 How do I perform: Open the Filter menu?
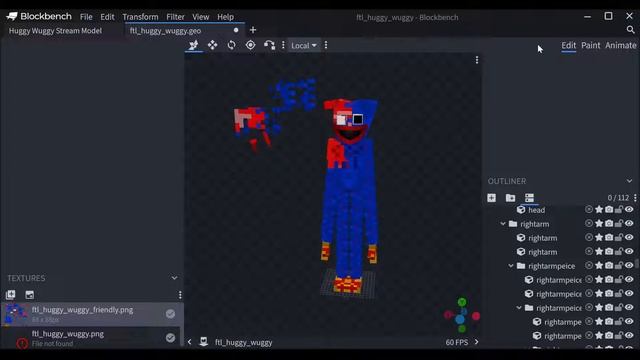[176, 17]
